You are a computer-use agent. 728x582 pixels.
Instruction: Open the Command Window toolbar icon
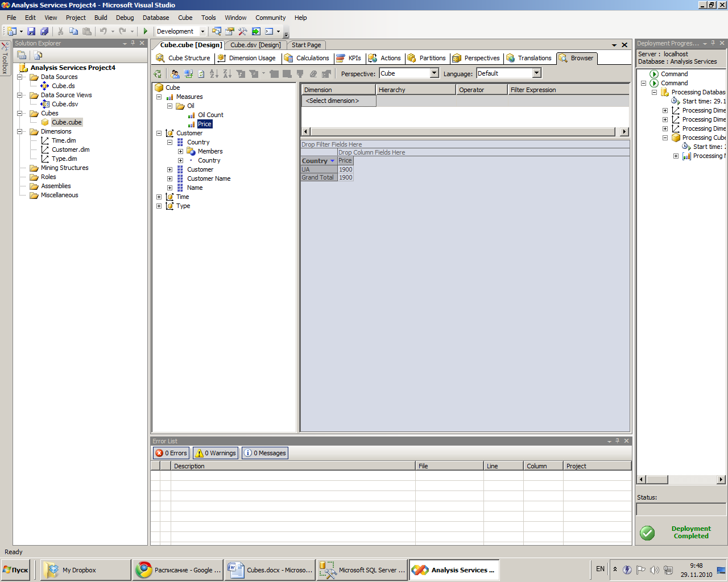click(269, 31)
